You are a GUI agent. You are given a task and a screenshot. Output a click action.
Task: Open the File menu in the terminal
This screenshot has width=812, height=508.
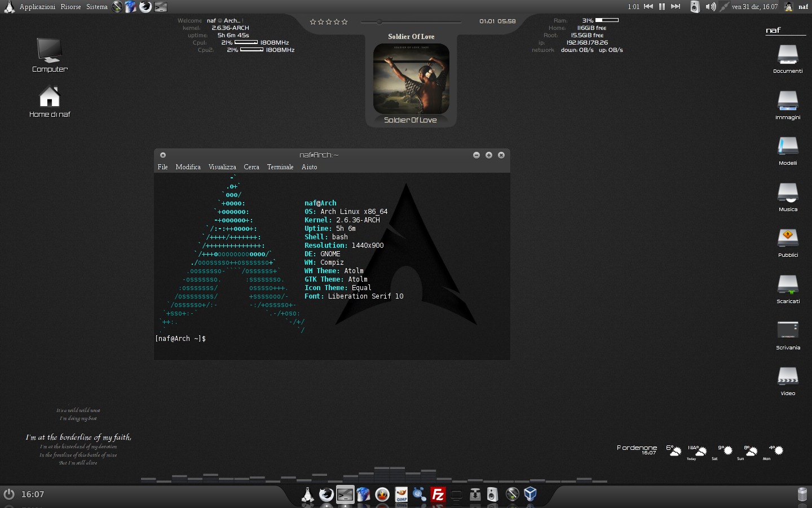(162, 167)
